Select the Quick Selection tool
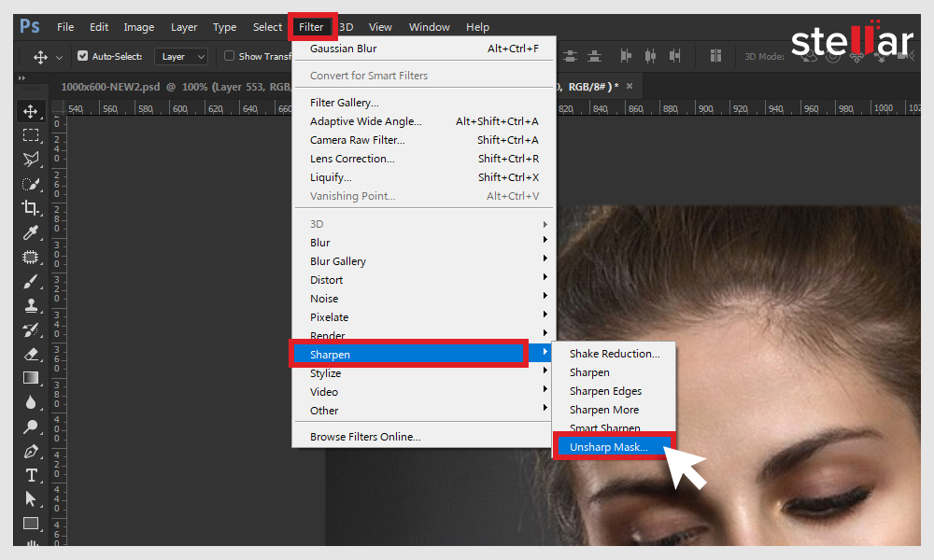Viewport: 934px width, 560px height. [x=31, y=184]
